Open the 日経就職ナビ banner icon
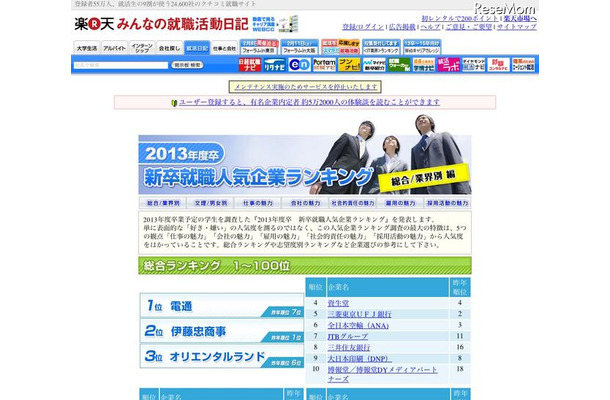This screenshot has height=400, width=610. pos(250,65)
